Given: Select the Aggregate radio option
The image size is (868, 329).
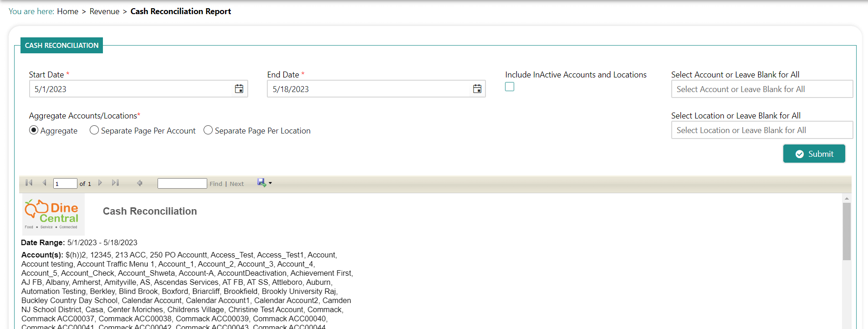Looking at the screenshot, I should 34,130.
